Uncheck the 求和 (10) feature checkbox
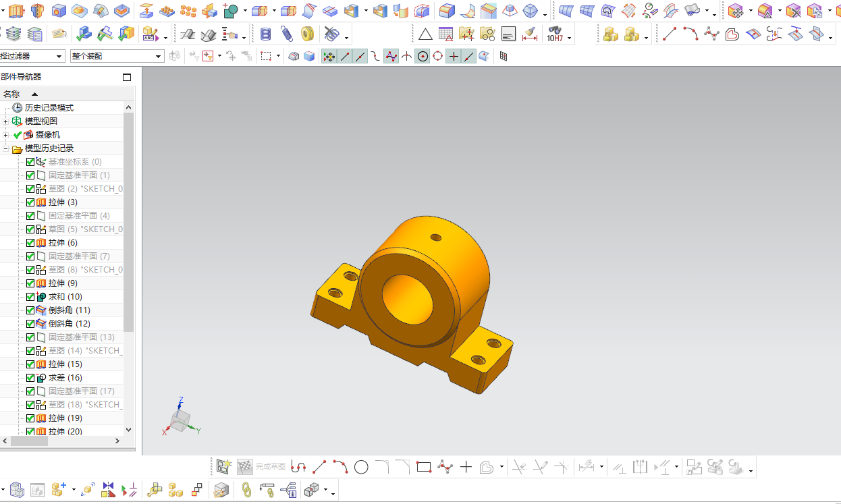 pos(30,297)
